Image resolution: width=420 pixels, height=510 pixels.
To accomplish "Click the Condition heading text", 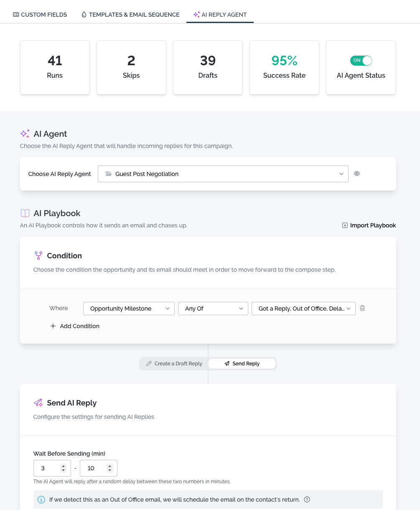I will [64, 256].
